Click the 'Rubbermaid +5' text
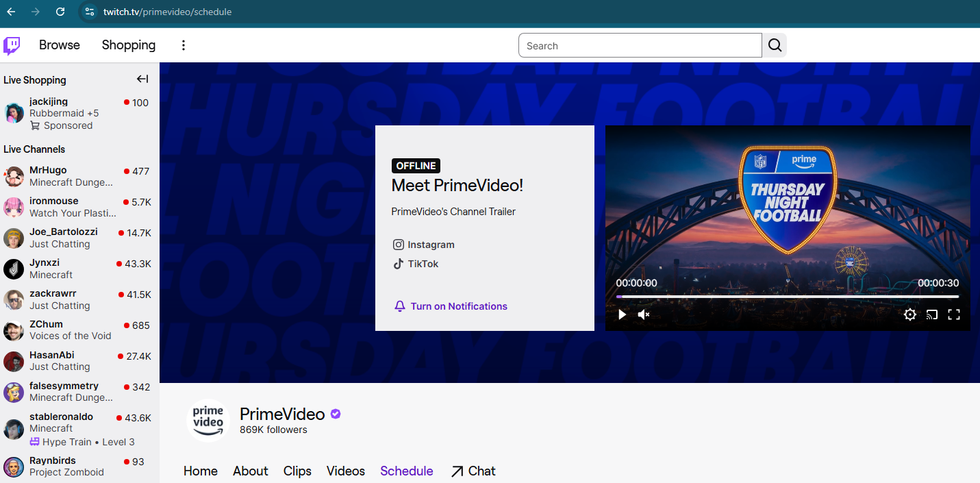This screenshot has width=980, height=483. click(64, 113)
